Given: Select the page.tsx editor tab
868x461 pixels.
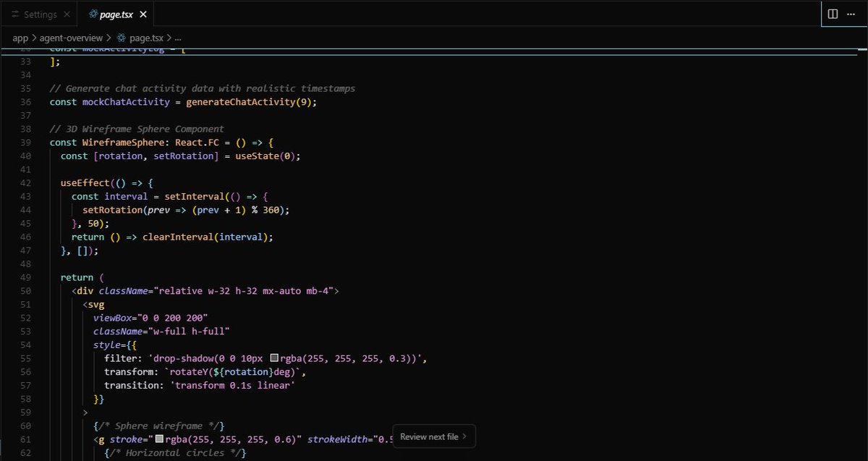Looking at the screenshot, I should [114, 14].
